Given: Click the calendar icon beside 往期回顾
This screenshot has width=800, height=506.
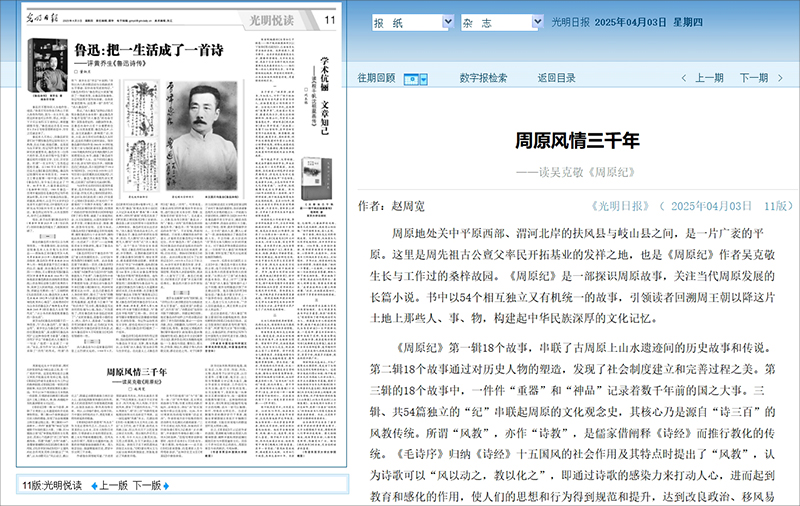Looking at the screenshot, I should click(411, 79).
